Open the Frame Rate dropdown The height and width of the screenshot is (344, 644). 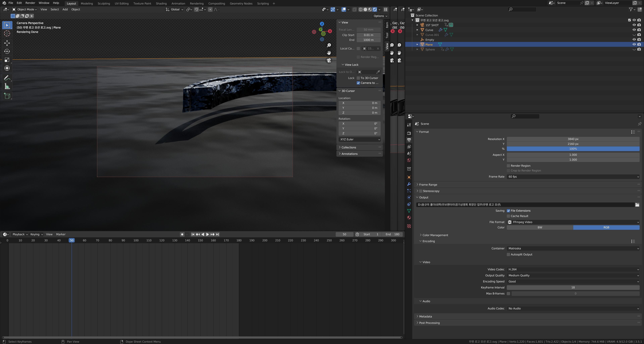[573, 177]
